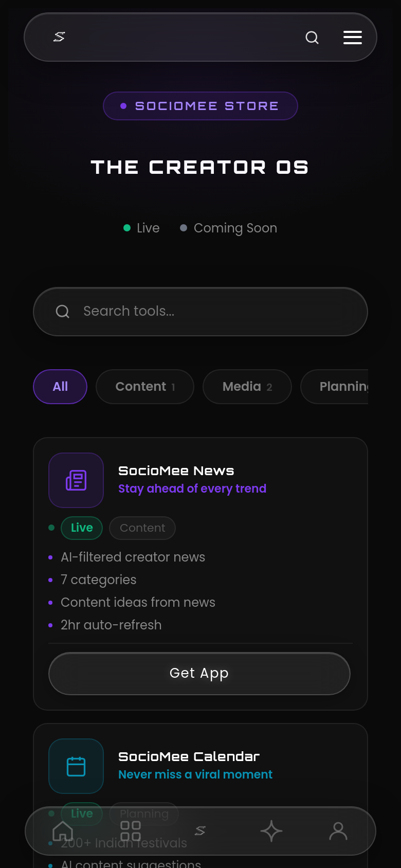Open the SocioMee News title

[x=176, y=471]
